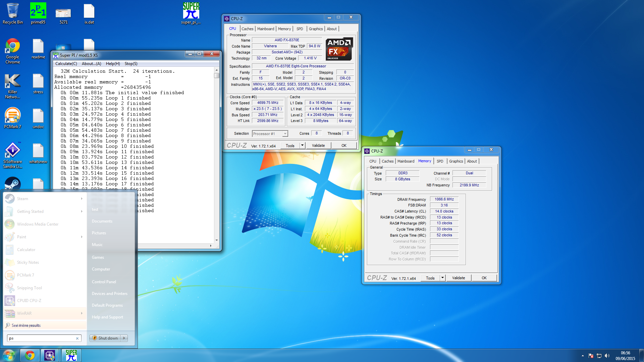This screenshot has height=362, width=644.
Task: Open Tools dropdown arrow in Memory tab window
Action: (x=442, y=278)
